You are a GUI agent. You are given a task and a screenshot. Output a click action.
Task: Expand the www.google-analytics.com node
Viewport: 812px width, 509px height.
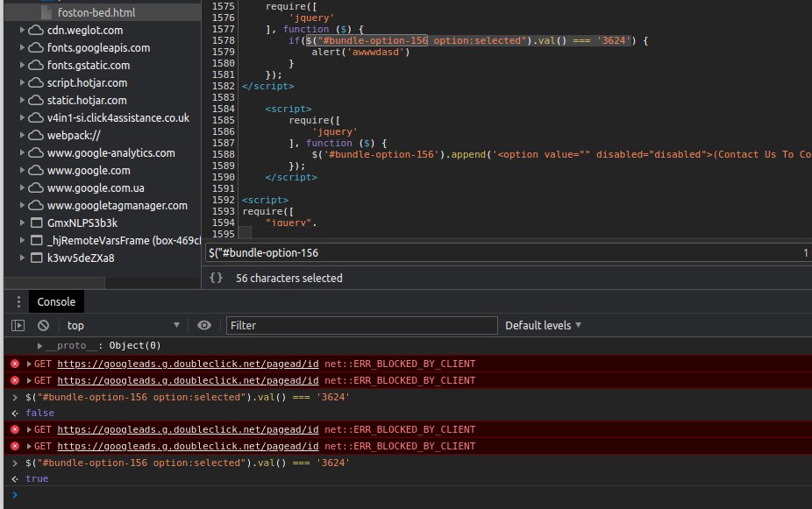coord(22,153)
